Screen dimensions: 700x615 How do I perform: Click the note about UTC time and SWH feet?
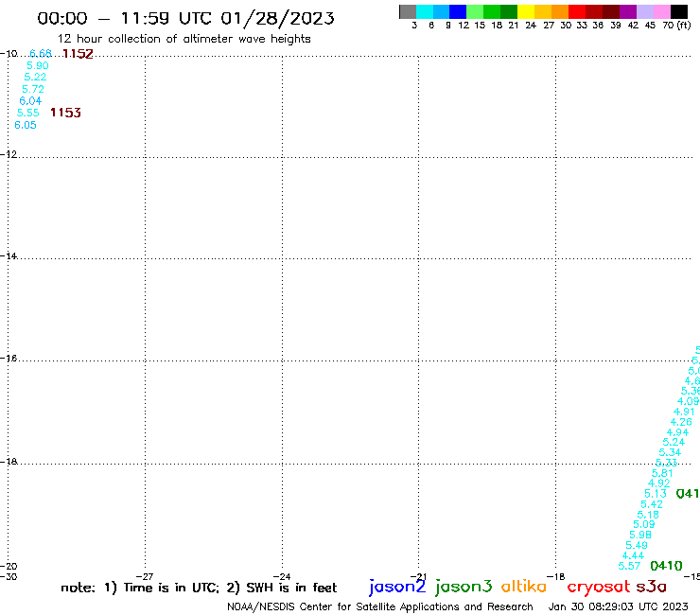point(199,588)
